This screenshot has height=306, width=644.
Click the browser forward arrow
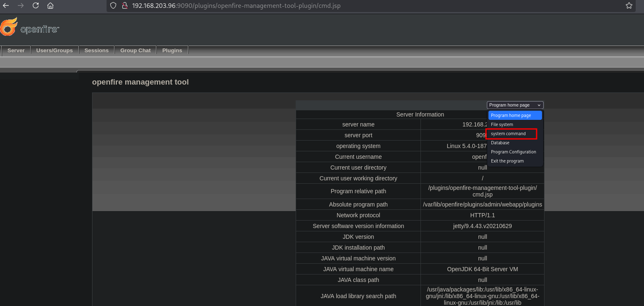(21, 6)
